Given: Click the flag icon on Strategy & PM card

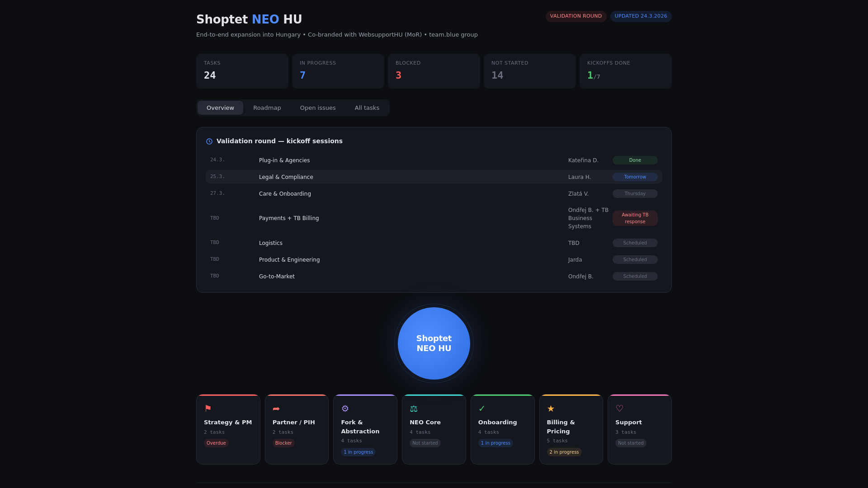Looking at the screenshot, I should pos(208,408).
